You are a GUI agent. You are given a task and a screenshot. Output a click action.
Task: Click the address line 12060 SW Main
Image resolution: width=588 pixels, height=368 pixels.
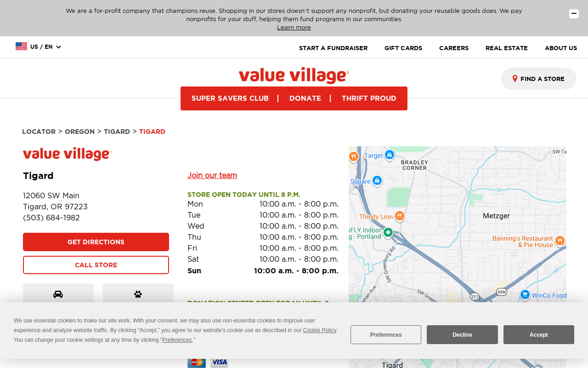[51, 195]
